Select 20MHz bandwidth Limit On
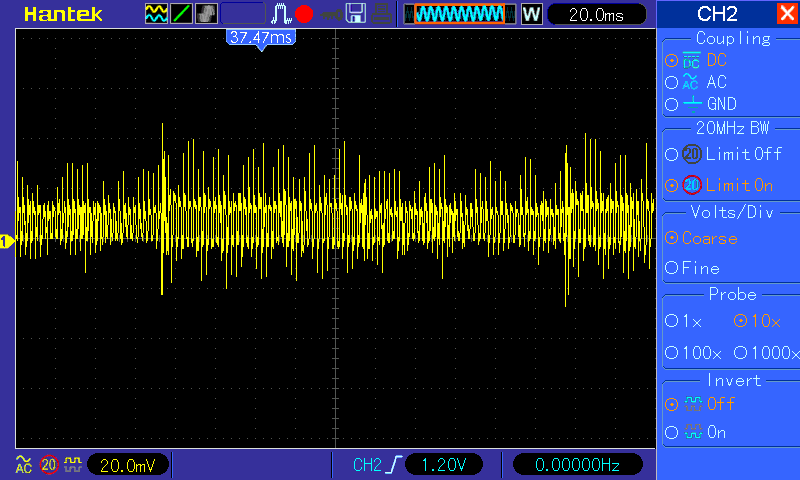This screenshot has height=480, width=800. (x=719, y=185)
